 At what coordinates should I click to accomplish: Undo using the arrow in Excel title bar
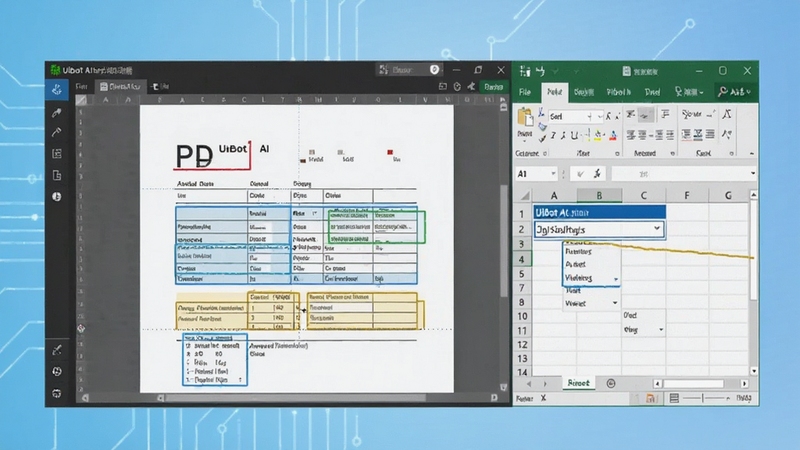[540, 71]
